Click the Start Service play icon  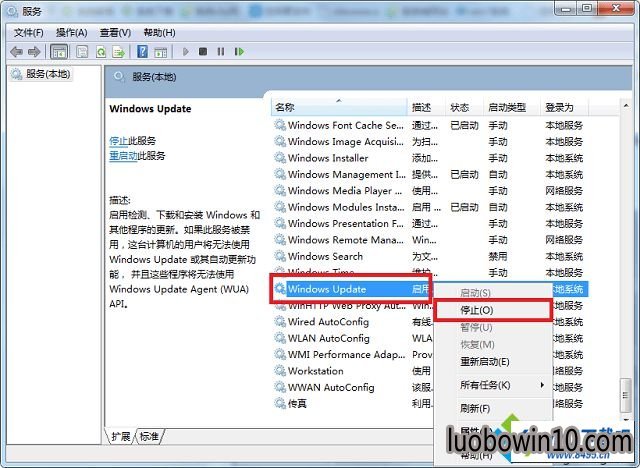[185, 51]
